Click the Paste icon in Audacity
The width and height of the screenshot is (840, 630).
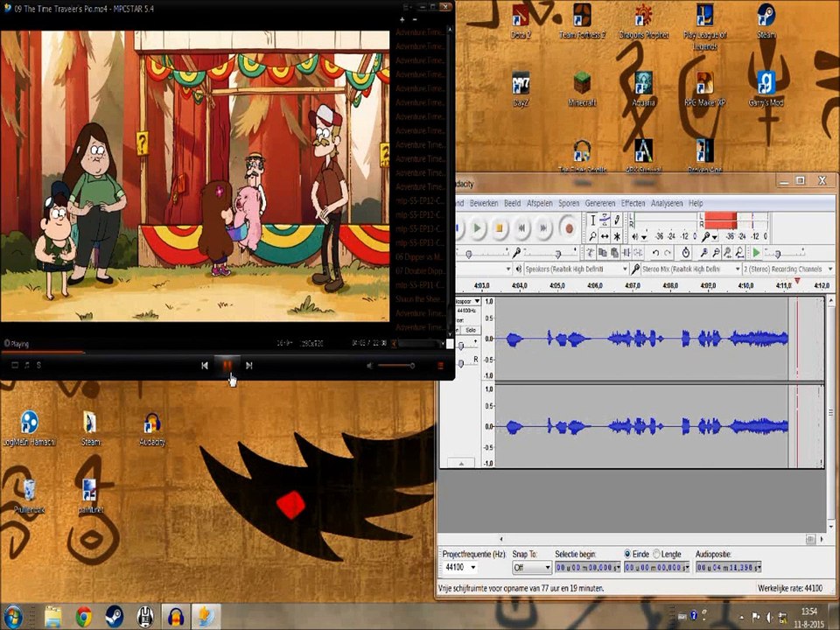[x=614, y=252]
